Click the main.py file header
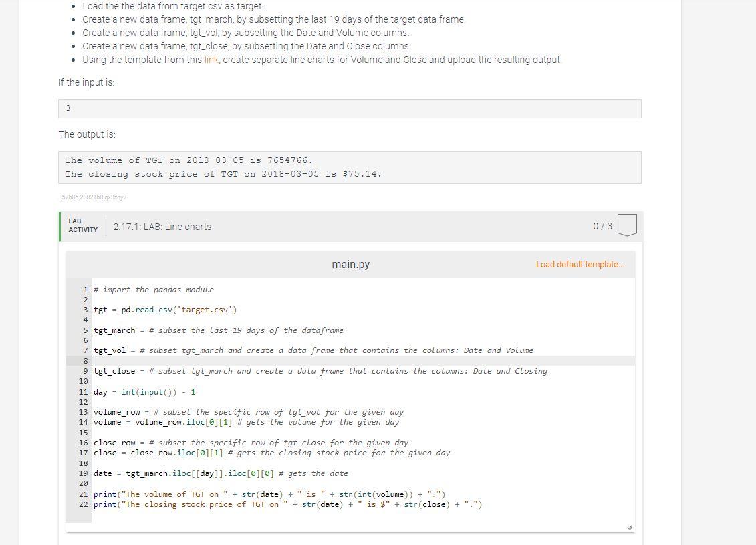The image size is (756, 545). click(x=350, y=264)
